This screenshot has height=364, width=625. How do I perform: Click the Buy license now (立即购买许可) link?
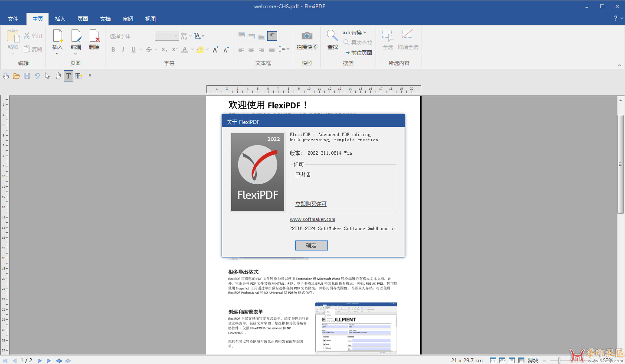tap(311, 204)
